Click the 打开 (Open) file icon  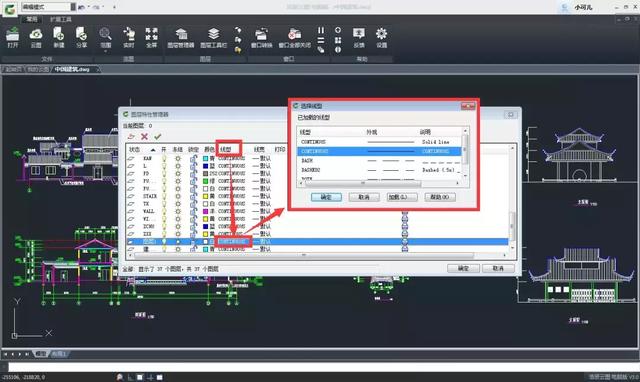coord(13,38)
